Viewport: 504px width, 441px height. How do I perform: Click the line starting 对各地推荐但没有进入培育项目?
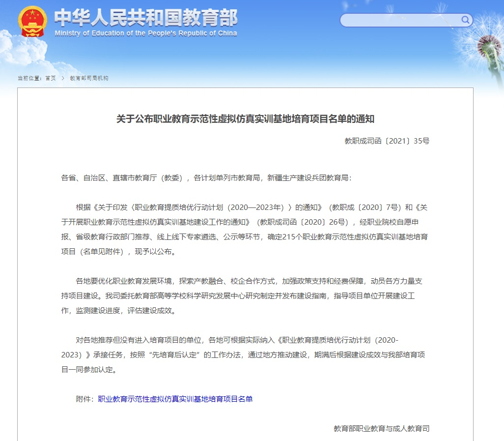[x=237, y=340]
